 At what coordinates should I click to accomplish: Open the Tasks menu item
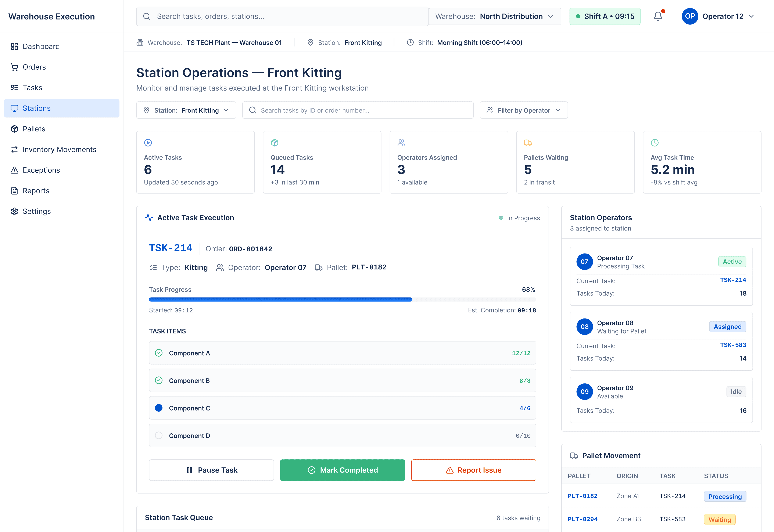click(x=32, y=87)
